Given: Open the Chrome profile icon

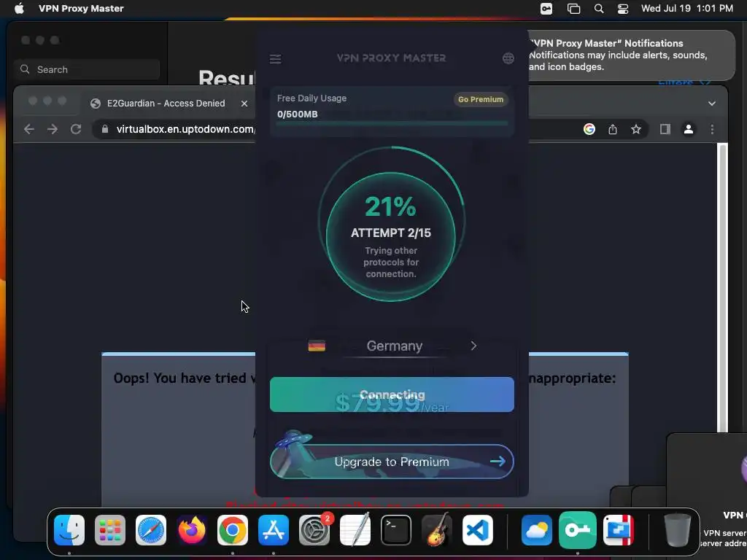Looking at the screenshot, I should tap(689, 129).
